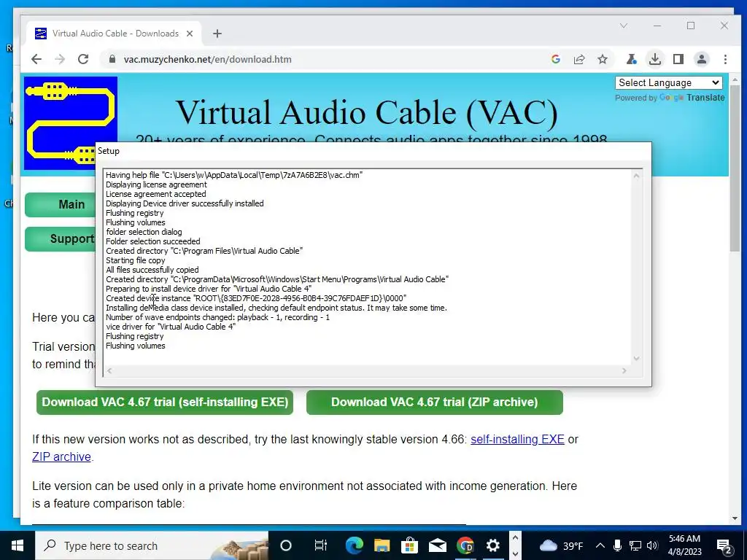Close the Virtual Audio Cable tab
Viewport: 747px width, 560px height.
click(x=190, y=34)
